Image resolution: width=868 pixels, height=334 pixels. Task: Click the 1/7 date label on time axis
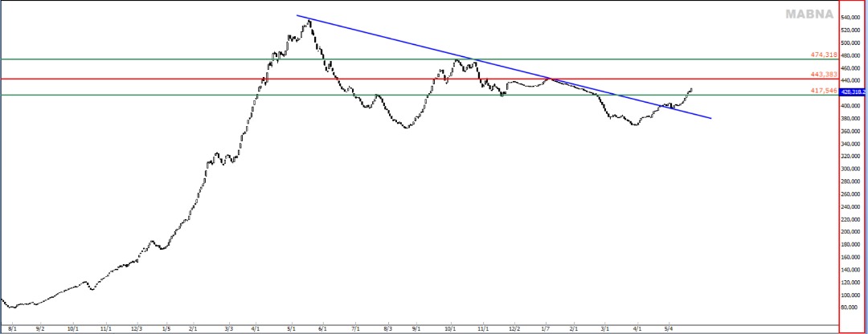546,328
